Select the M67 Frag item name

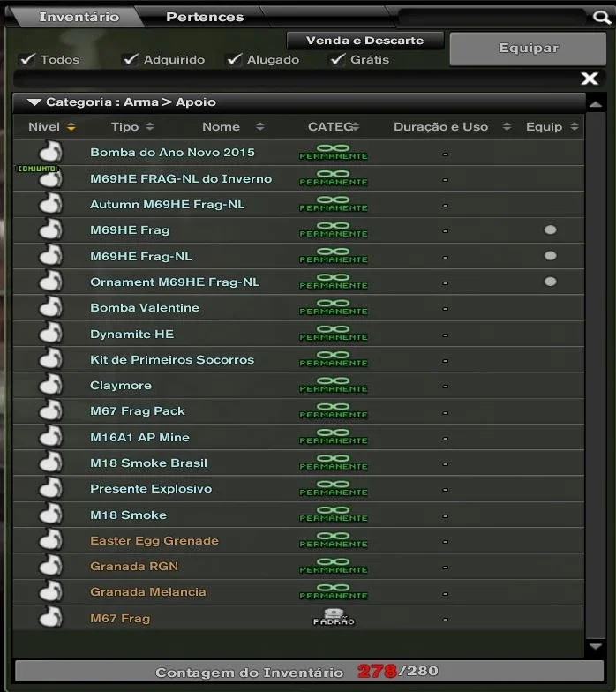click(120, 618)
